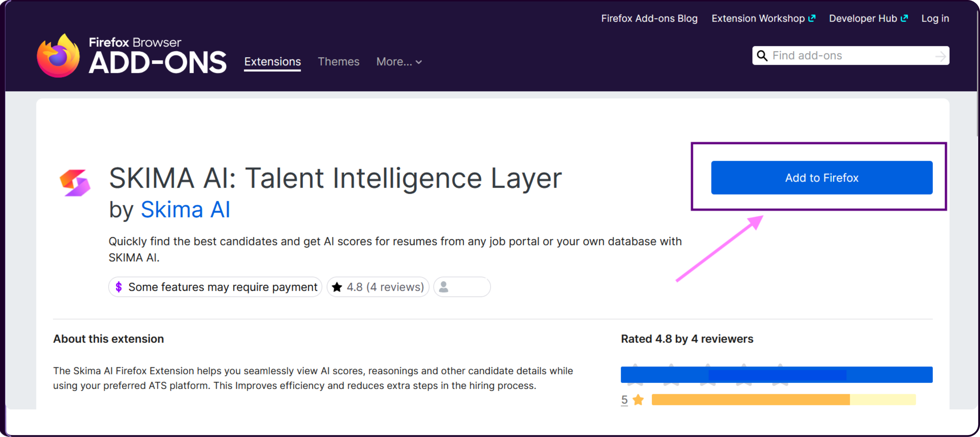
Task: Click the search submit arrow icon
Action: [x=940, y=56]
